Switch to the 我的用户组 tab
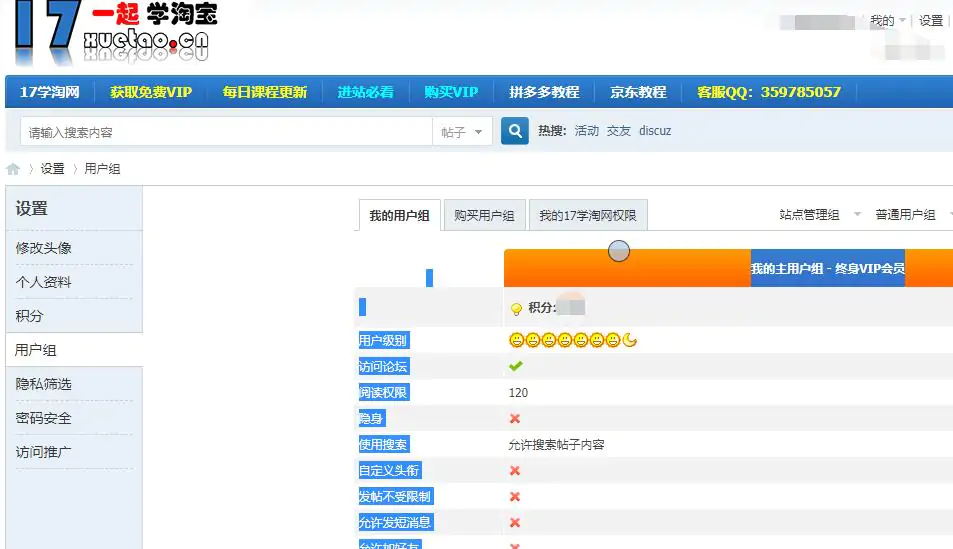This screenshot has width=953, height=549. (399, 215)
